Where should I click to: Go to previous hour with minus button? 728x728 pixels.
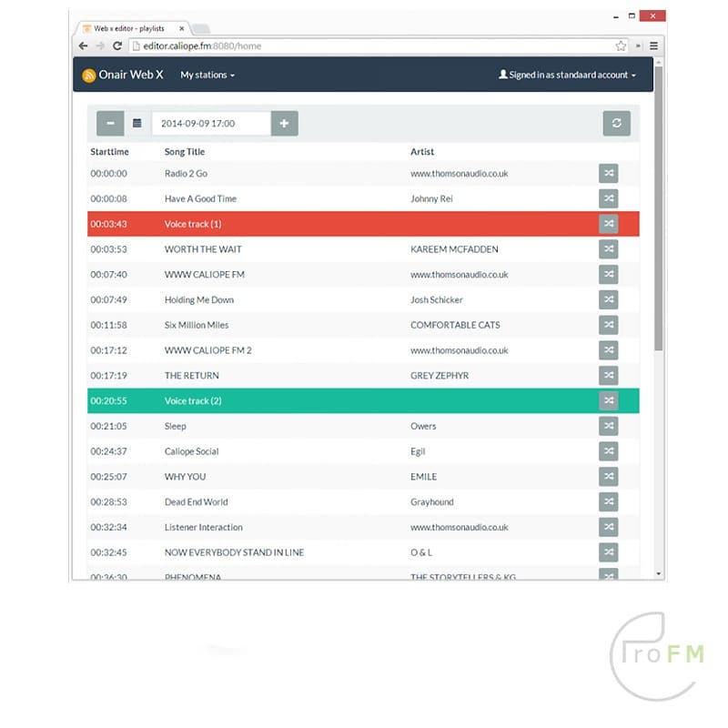pos(110,123)
